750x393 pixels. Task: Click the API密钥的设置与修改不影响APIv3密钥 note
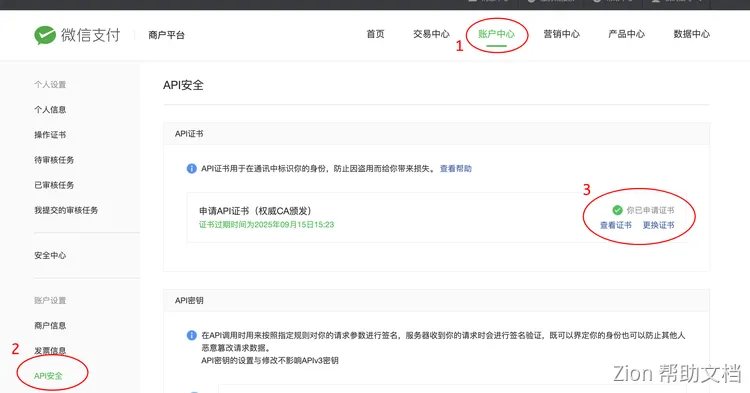270,360
